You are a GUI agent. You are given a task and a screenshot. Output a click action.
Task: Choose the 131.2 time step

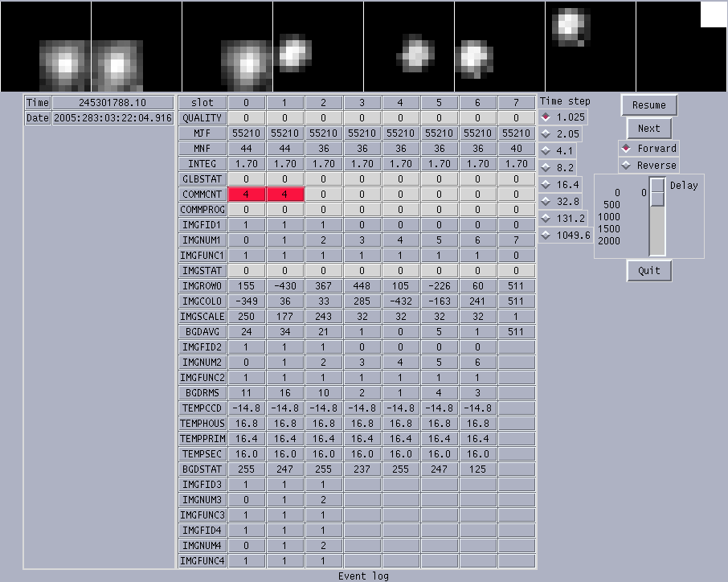[x=563, y=219]
